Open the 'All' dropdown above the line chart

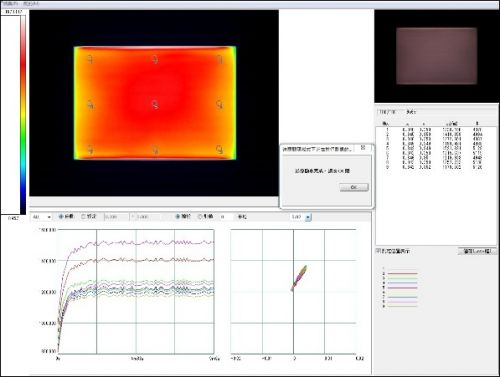(42, 217)
